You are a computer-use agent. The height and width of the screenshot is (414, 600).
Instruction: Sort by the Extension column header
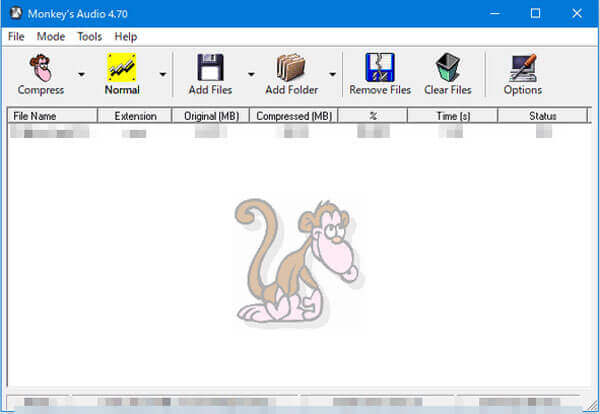[x=135, y=116]
